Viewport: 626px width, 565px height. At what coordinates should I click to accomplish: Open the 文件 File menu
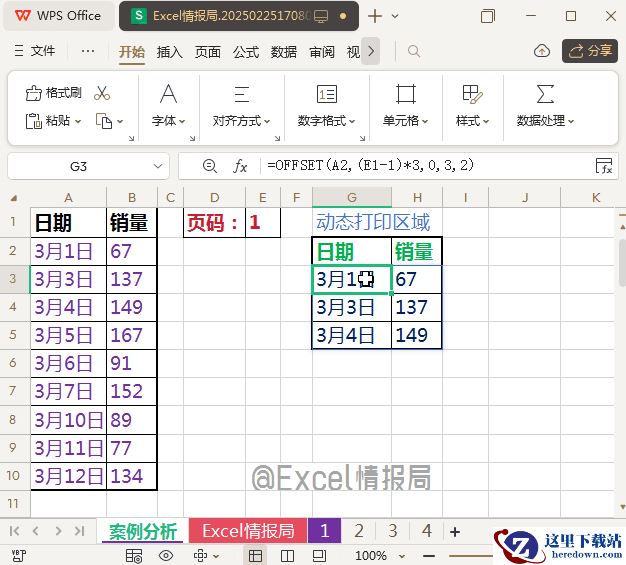[35, 51]
